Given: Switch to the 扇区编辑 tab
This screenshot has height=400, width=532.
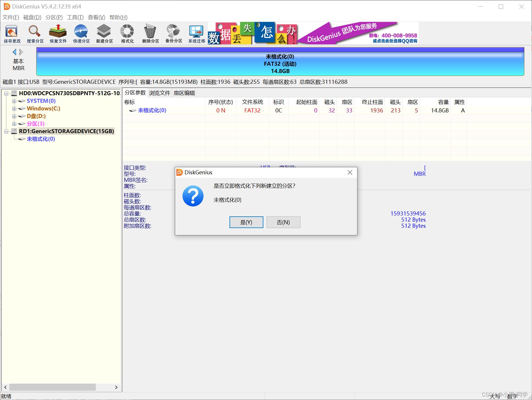Looking at the screenshot, I should [184, 93].
